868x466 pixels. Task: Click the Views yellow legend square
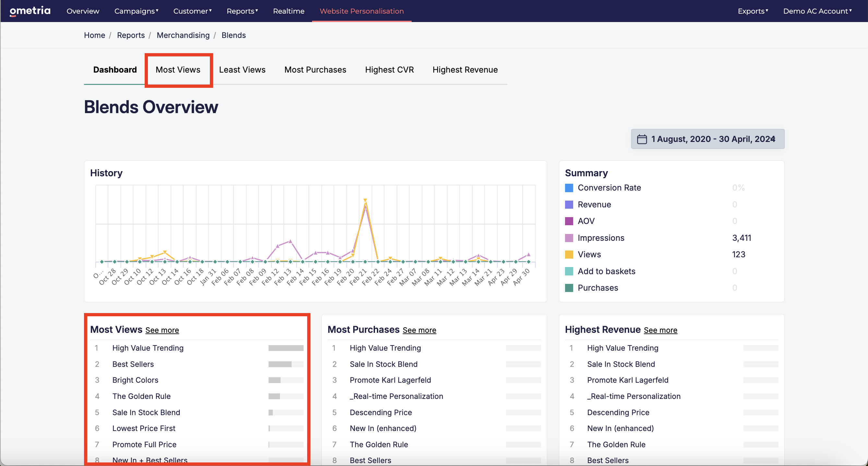pos(569,254)
